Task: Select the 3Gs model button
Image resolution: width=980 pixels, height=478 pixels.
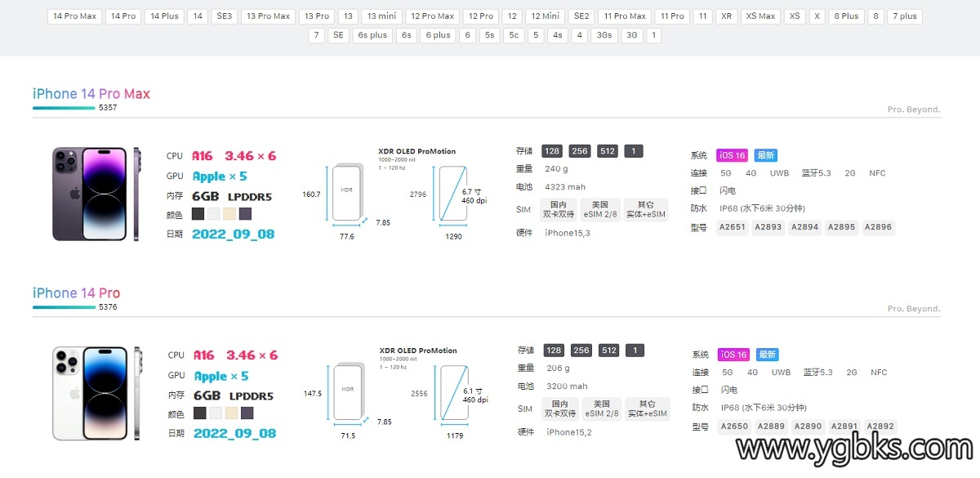Action: coord(604,35)
